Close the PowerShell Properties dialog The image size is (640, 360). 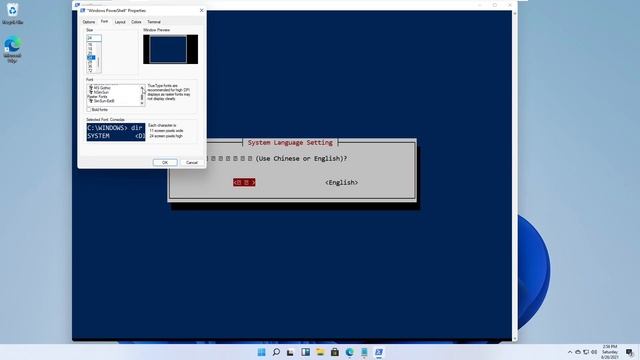(201, 10)
